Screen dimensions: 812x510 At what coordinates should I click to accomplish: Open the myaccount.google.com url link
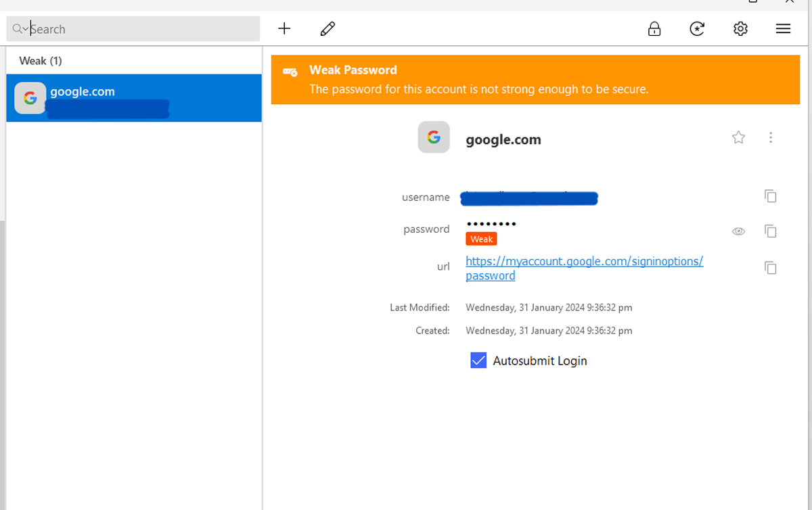pyautogui.click(x=584, y=261)
